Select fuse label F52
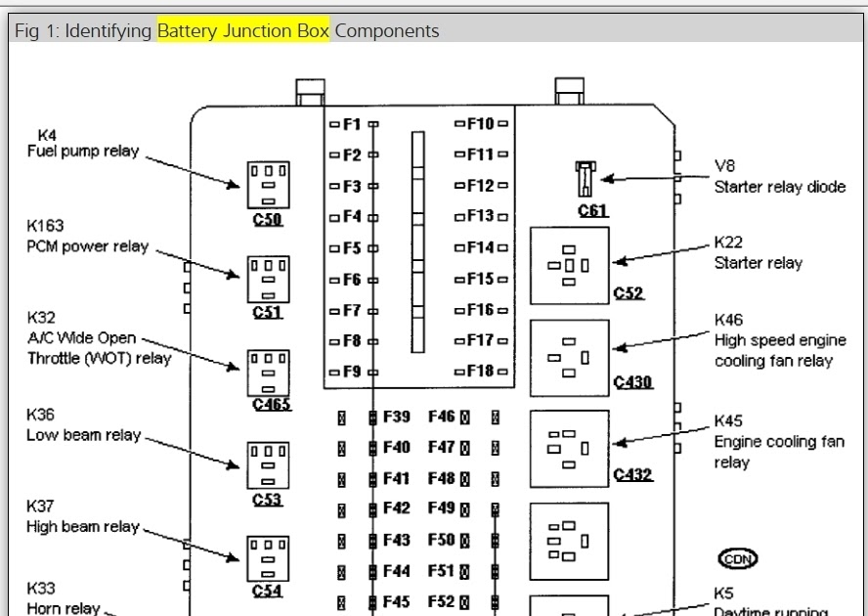The image size is (868, 616). [442, 601]
